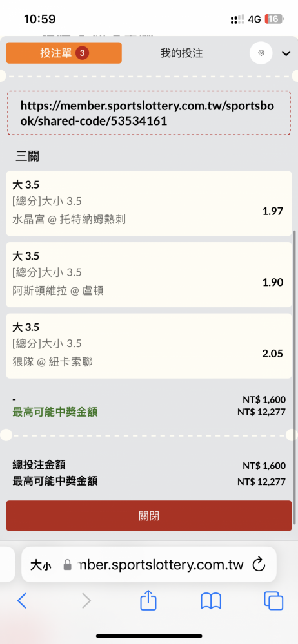This screenshot has height=644, width=298.
Task: Open 我的投注 tab
Action: (x=181, y=53)
